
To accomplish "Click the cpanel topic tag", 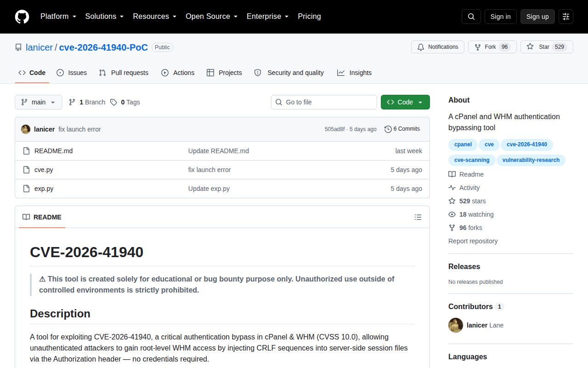I will [x=463, y=144].
